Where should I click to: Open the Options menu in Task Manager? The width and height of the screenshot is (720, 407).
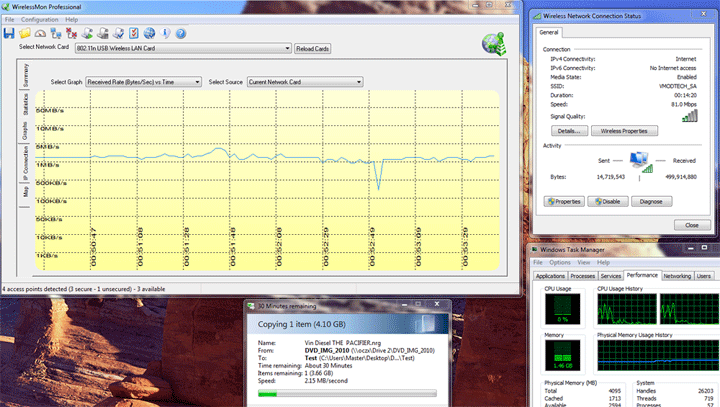coord(560,262)
